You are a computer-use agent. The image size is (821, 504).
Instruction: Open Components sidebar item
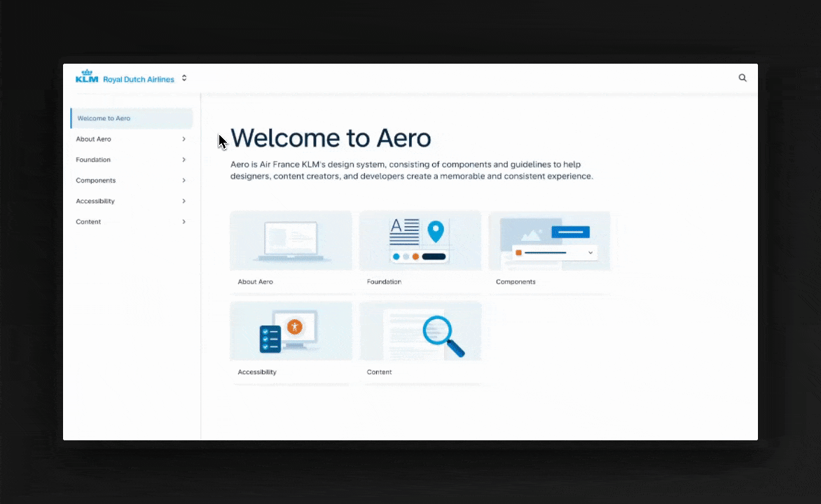pos(132,181)
